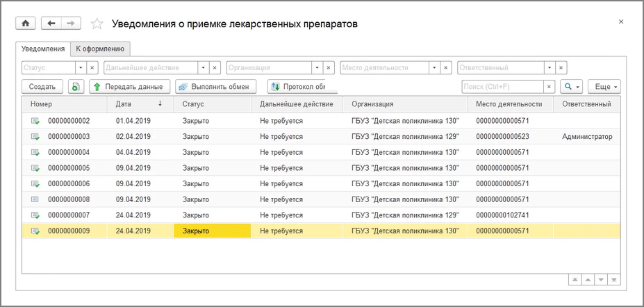Clear the Статус filter

click(x=92, y=68)
